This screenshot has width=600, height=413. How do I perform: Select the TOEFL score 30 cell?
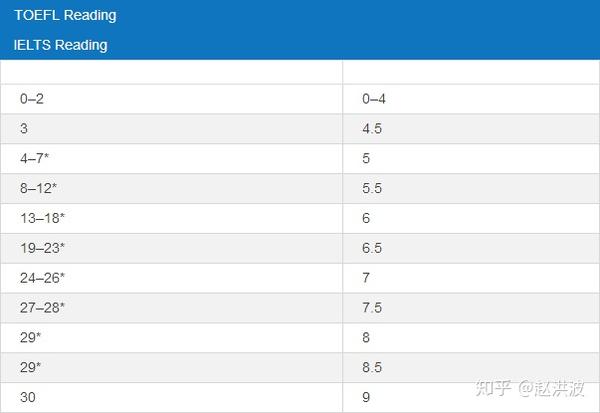pos(171,397)
